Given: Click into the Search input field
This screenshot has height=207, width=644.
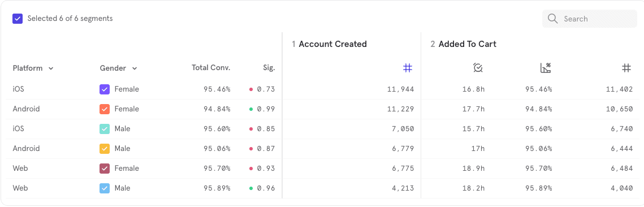Looking at the screenshot, I should [x=590, y=19].
